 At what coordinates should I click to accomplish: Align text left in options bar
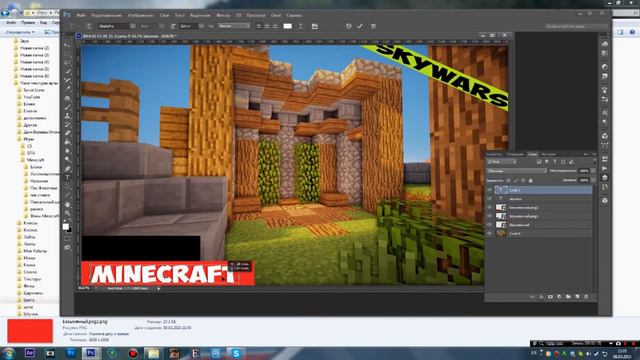pyautogui.click(x=258, y=26)
